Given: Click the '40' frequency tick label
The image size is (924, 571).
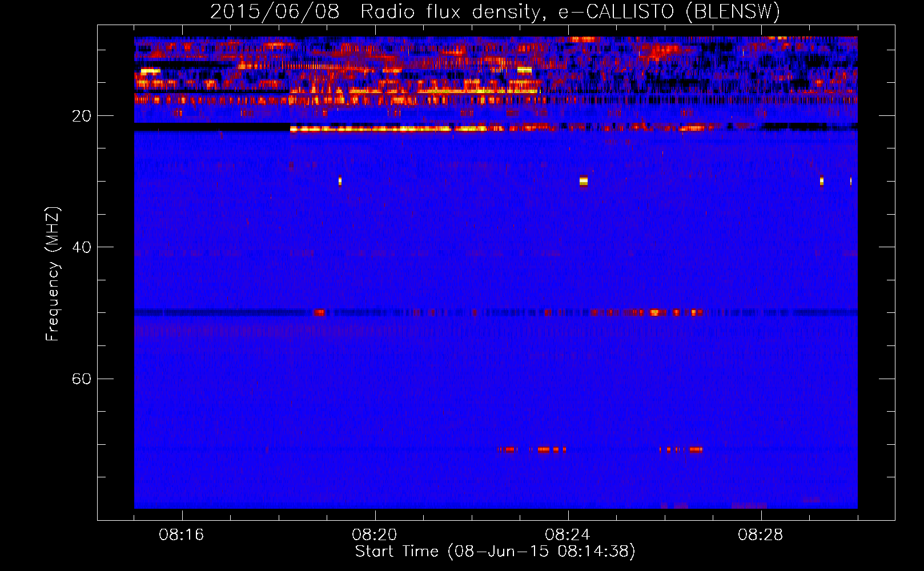Looking at the screenshot, I should tap(82, 247).
